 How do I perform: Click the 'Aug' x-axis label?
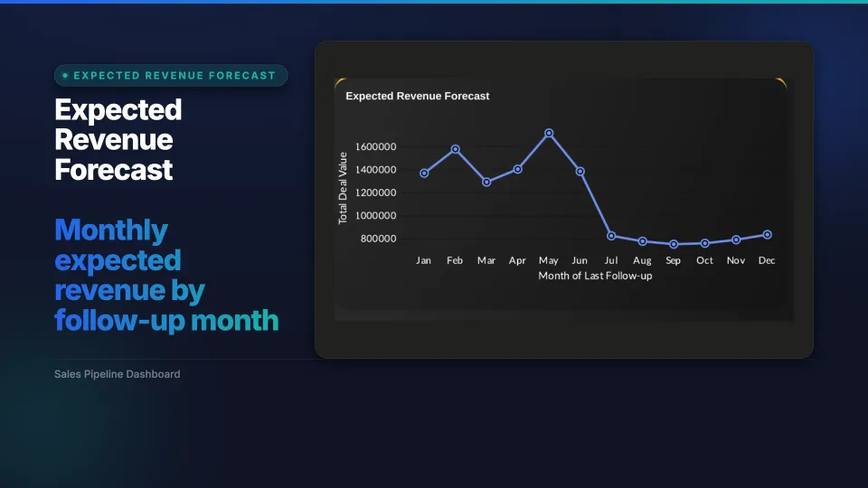click(642, 260)
